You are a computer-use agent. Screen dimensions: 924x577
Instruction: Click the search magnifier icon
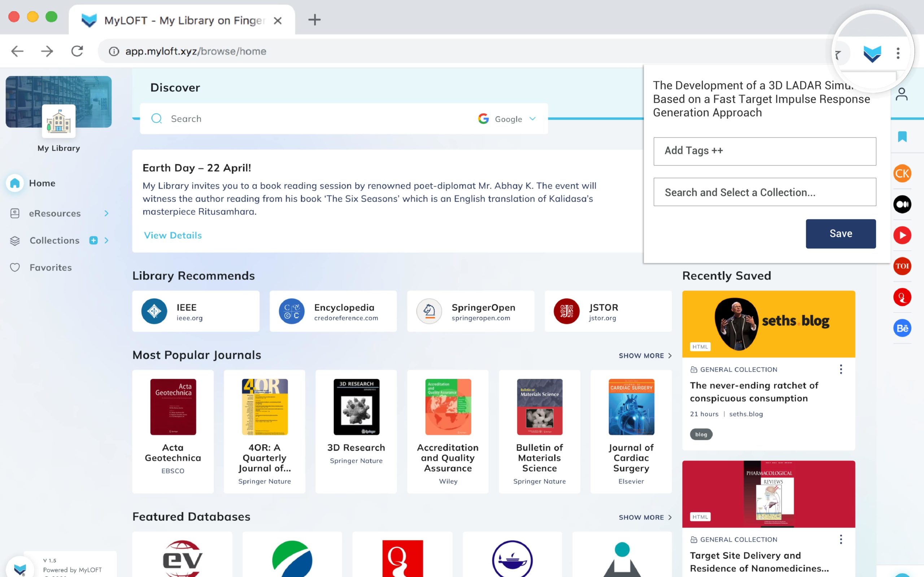(157, 119)
